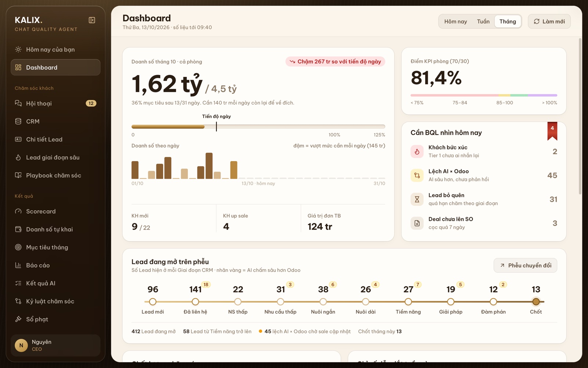Open the Lead bỏ quên alert row
This screenshot has height=368, width=588.
tap(484, 199)
